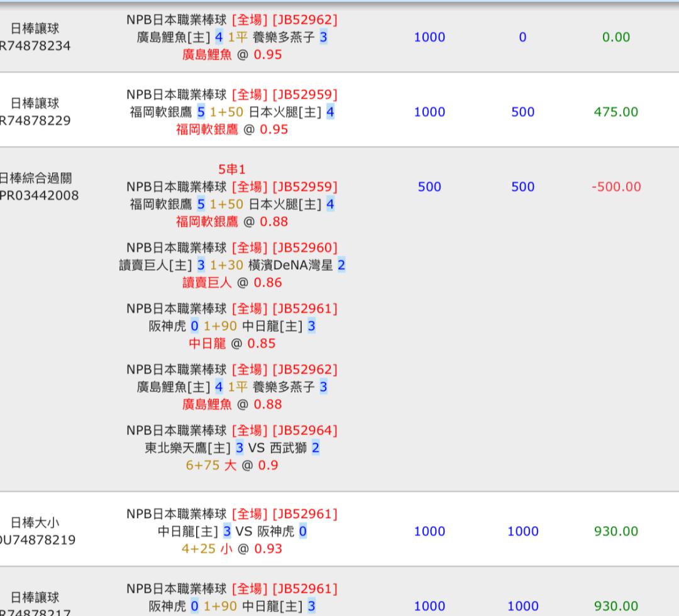Click 福岡軟銀鷹 @ 0.88 parlay pick

coord(231,222)
